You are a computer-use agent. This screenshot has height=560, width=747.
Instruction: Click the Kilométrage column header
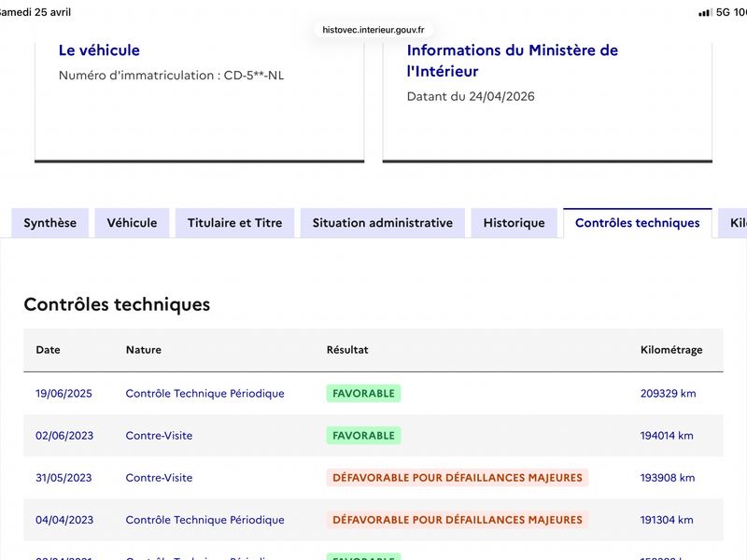671,350
